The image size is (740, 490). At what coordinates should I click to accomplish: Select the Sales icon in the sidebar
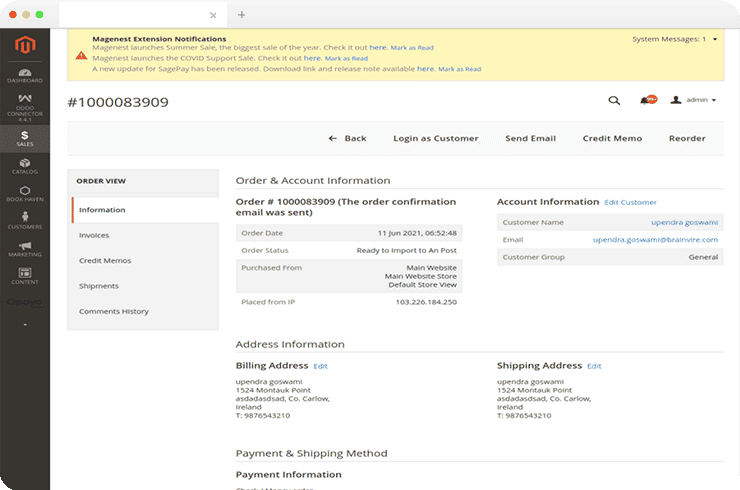click(25, 138)
